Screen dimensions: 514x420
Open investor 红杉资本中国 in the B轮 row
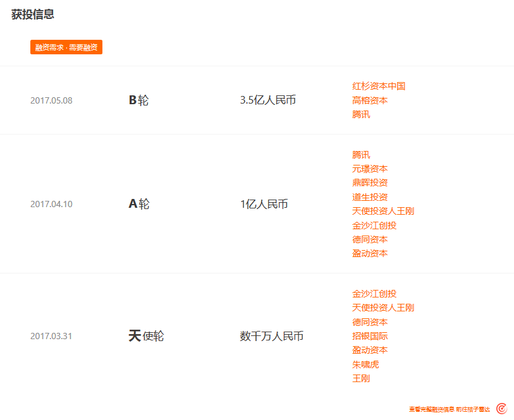[379, 86]
